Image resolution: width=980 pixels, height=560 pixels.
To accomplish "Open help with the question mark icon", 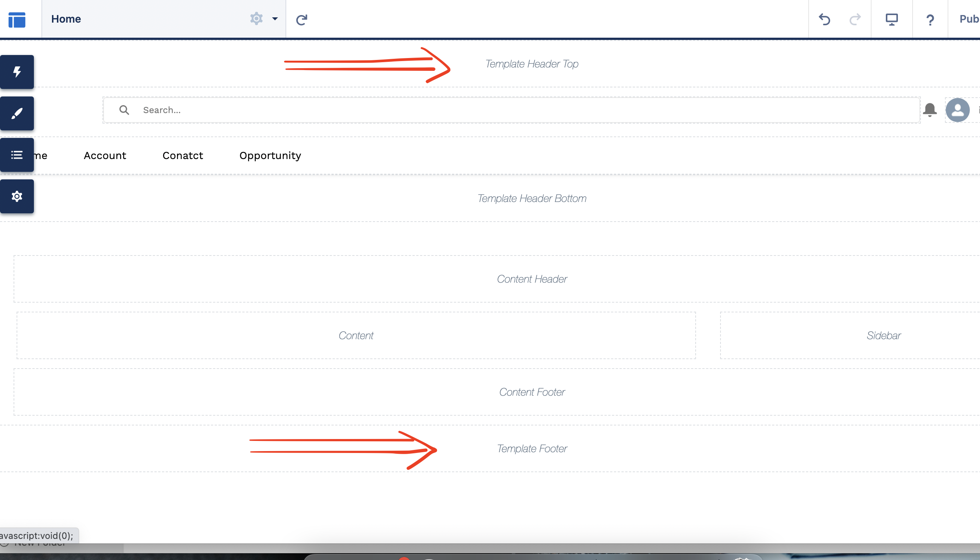I will point(930,19).
